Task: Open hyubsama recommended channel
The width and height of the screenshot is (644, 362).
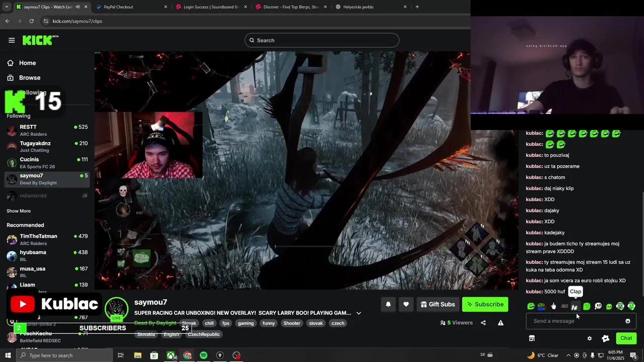Action: [47, 255]
